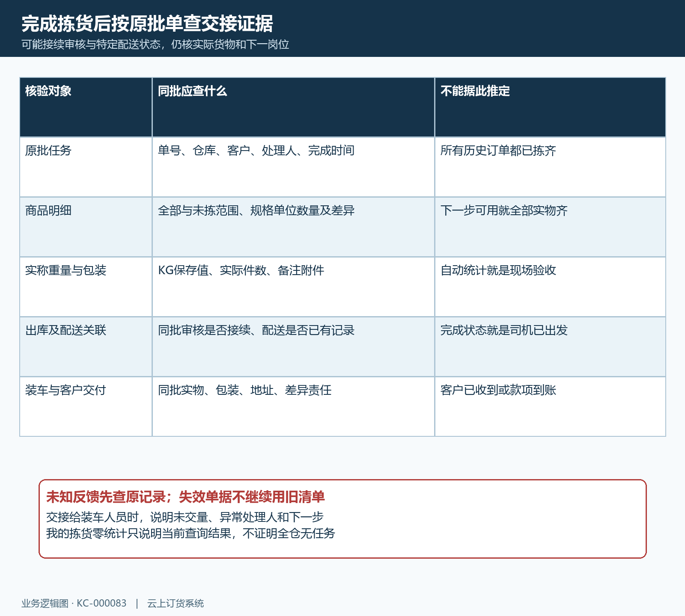Click the line 我的拣货零统计只说明当前查询结果
685x616 pixels.
(x=139, y=533)
